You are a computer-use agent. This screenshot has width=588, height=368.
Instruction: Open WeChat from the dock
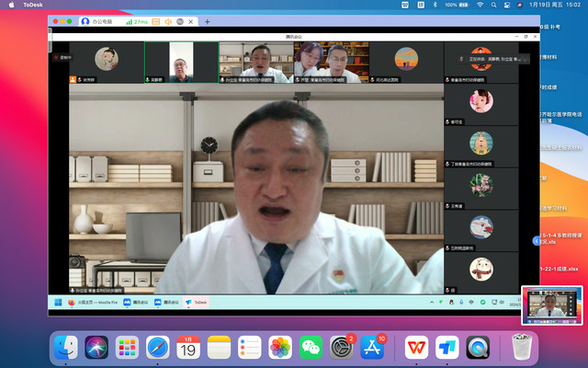coord(314,348)
